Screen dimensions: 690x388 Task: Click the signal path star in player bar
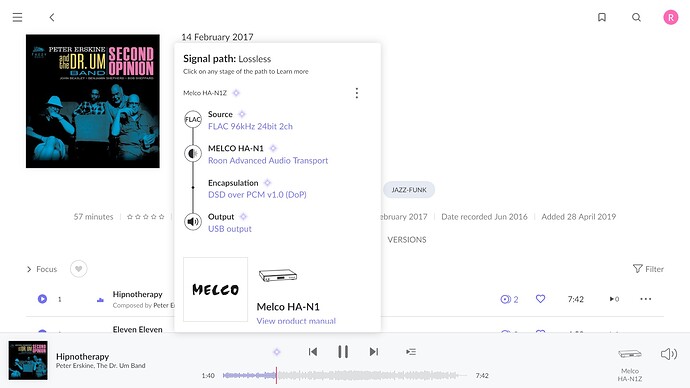tap(277, 351)
